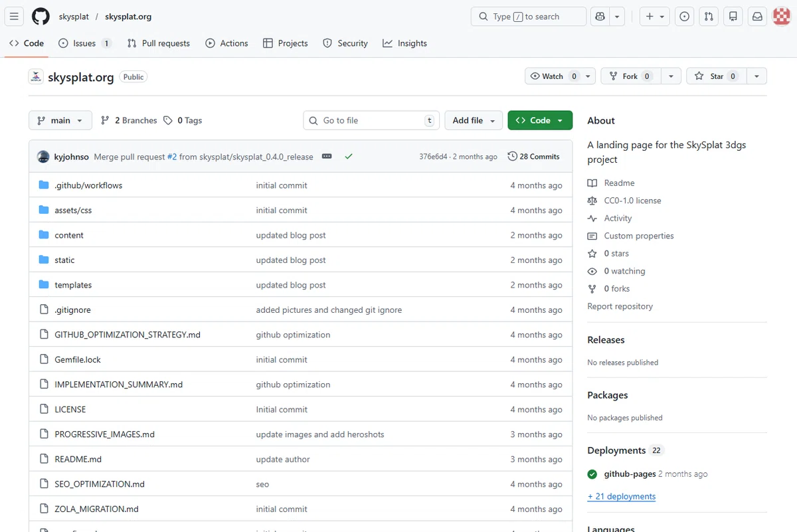
Task: Open the Insights tab
Action: coord(404,43)
